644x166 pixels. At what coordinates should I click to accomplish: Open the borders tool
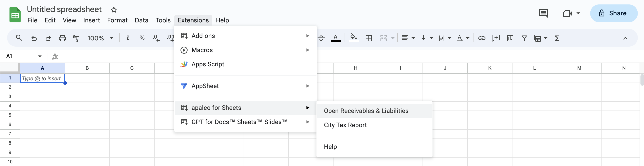click(369, 38)
